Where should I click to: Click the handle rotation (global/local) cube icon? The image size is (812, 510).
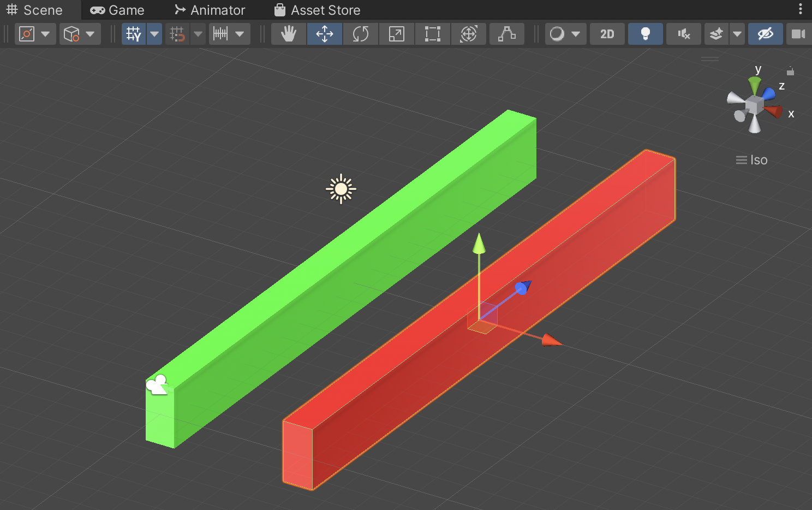(x=71, y=34)
